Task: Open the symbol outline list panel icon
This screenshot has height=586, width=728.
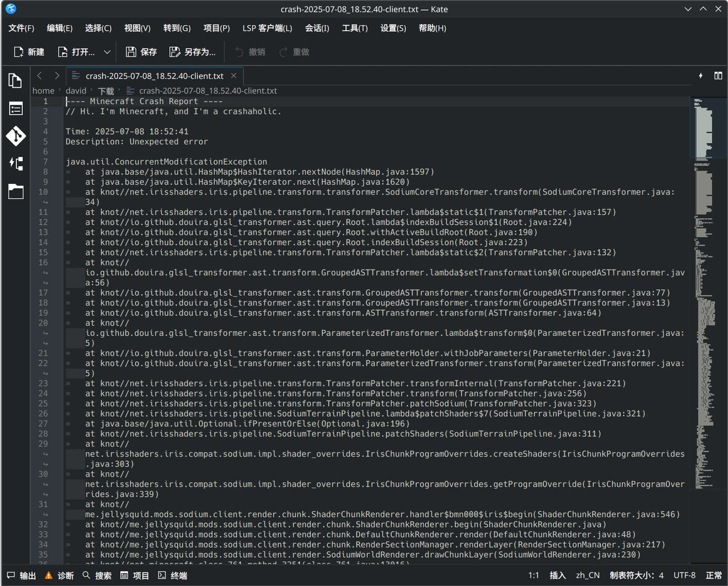Action: click(x=15, y=109)
